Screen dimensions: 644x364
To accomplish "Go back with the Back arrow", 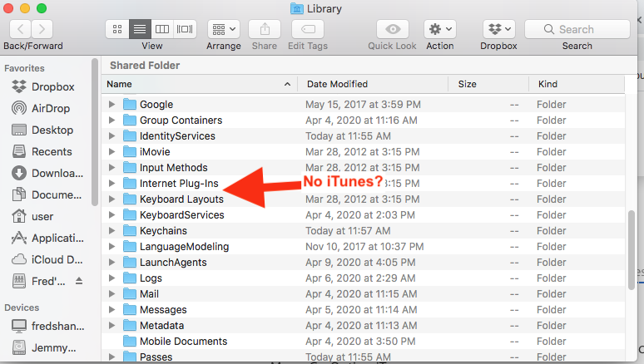I will click(x=20, y=29).
